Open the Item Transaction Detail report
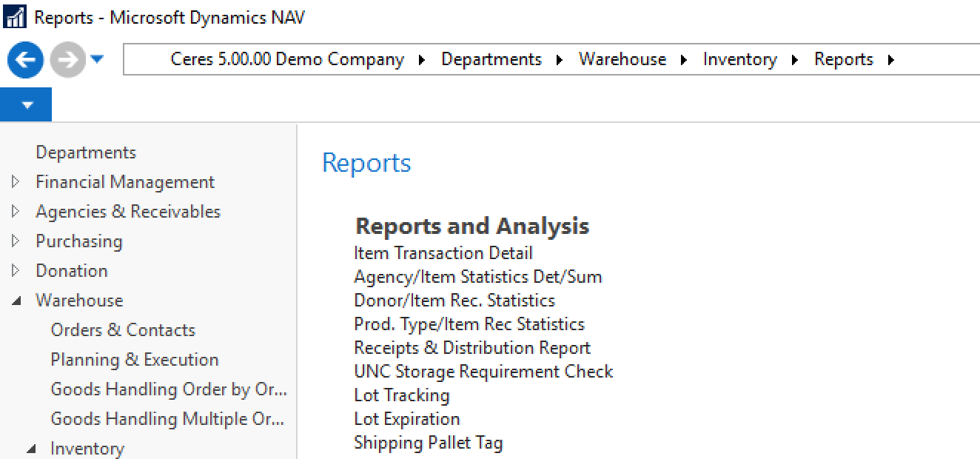Viewport: 980px width, 459px height. [443, 253]
